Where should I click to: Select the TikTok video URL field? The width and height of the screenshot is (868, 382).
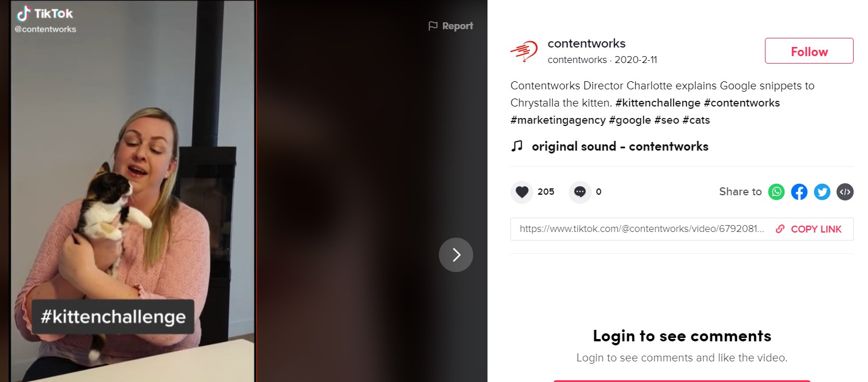point(641,229)
